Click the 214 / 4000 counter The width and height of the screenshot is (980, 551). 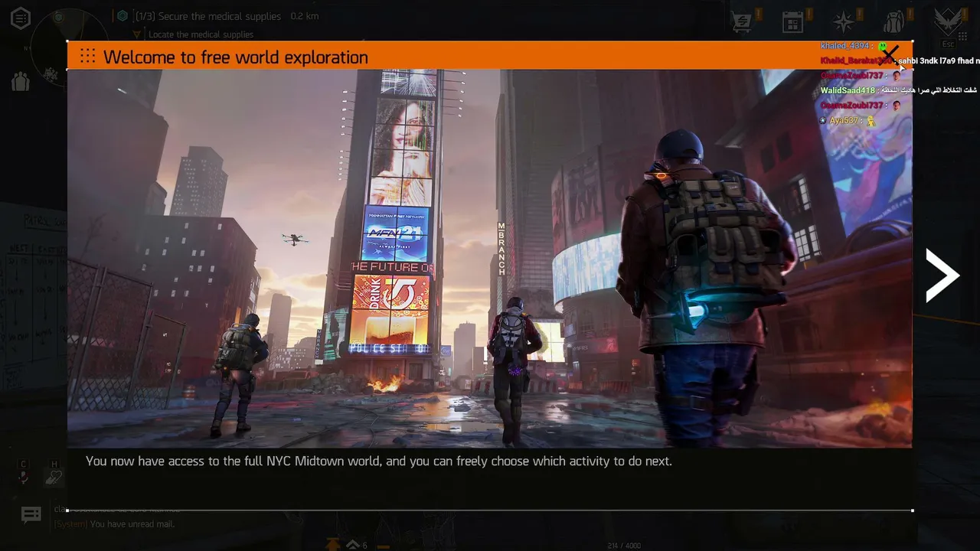[624, 546]
